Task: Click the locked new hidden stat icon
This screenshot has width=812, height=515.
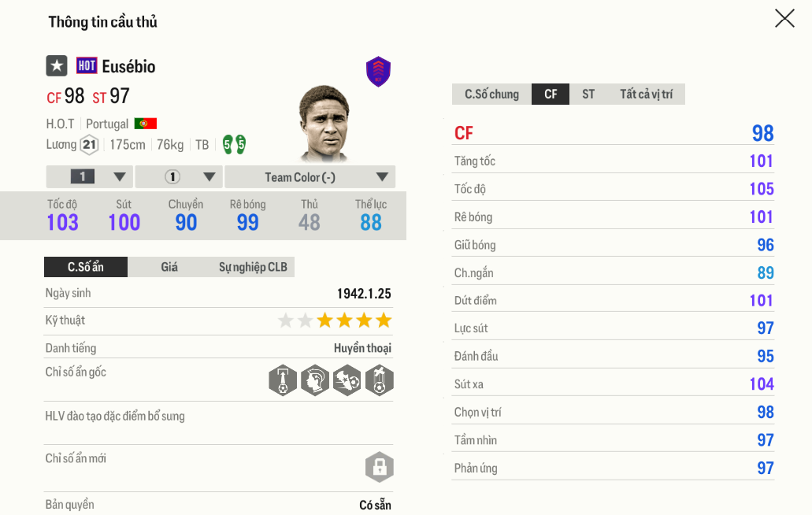Action: 379,467
